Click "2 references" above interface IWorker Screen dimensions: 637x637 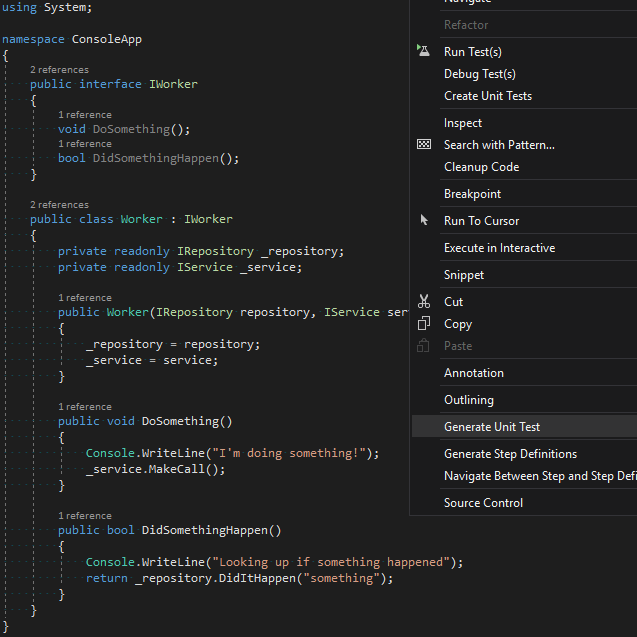point(59,70)
